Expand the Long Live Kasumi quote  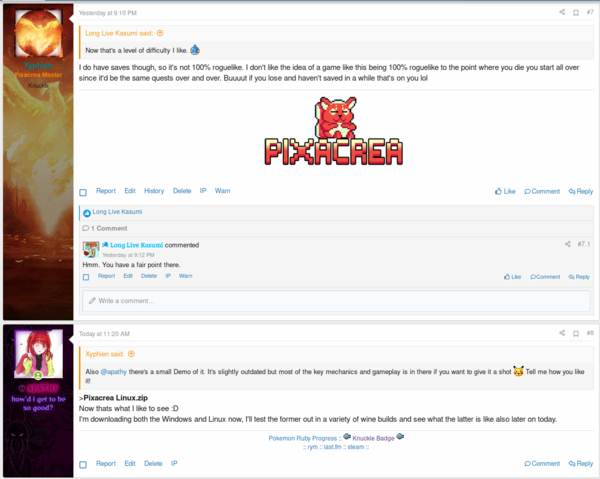pyautogui.click(x=160, y=33)
